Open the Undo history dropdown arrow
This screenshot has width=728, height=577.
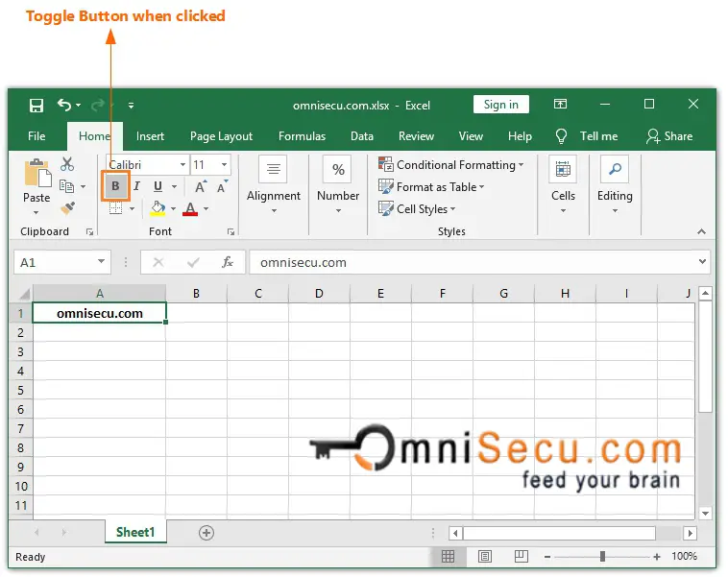click(78, 106)
